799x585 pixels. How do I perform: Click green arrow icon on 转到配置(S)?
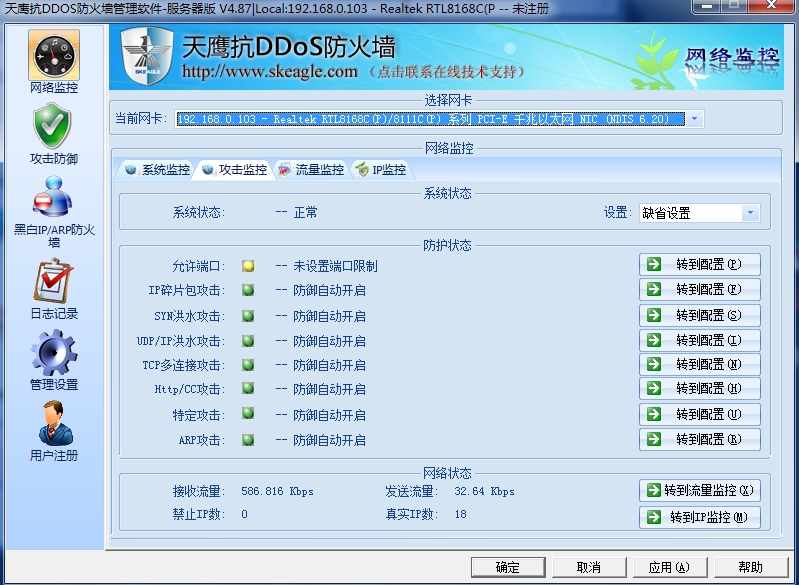click(x=654, y=315)
